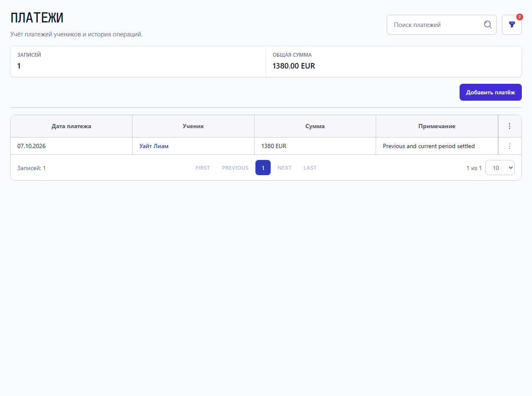The width and height of the screenshot is (532, 396).
Task: Click the 'ОБЩАЯ СУММА' summary label
Action: click(292, 55)
